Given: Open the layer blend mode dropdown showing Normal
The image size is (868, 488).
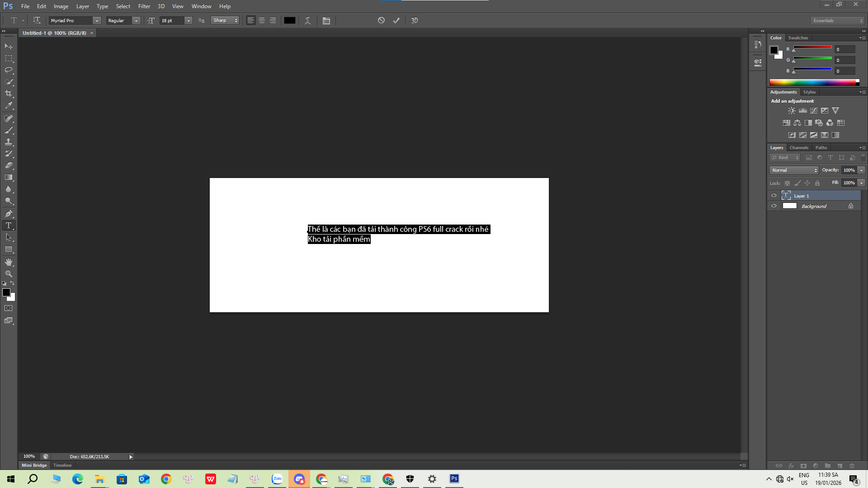Looking at the screenshot, I should (x=793, y=170).
